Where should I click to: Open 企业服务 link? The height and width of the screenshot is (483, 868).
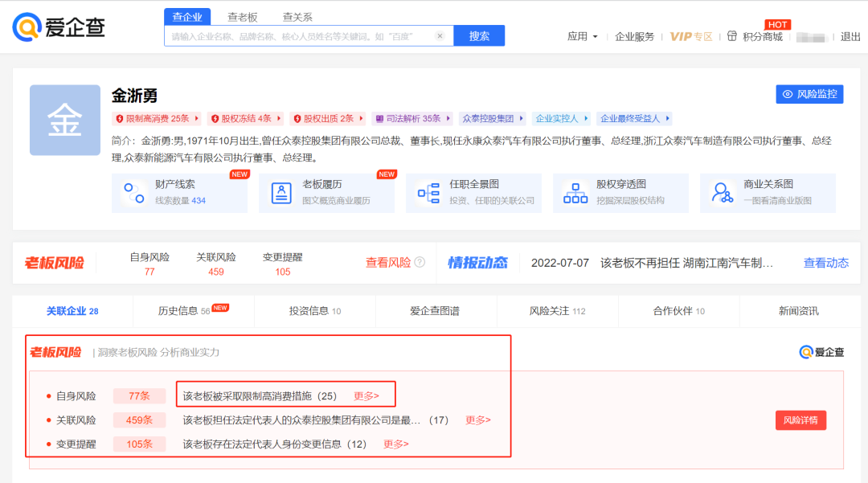click(634, 36)
